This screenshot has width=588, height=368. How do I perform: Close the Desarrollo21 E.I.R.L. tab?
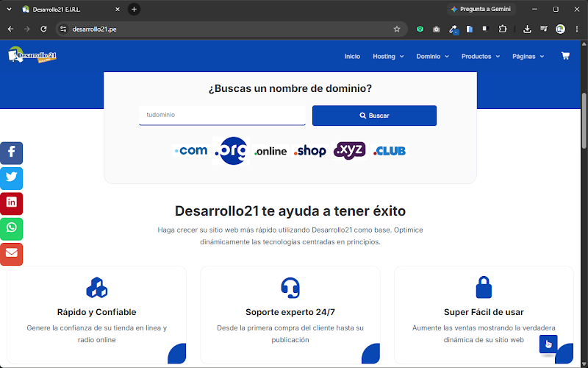(x=118, y=10)
